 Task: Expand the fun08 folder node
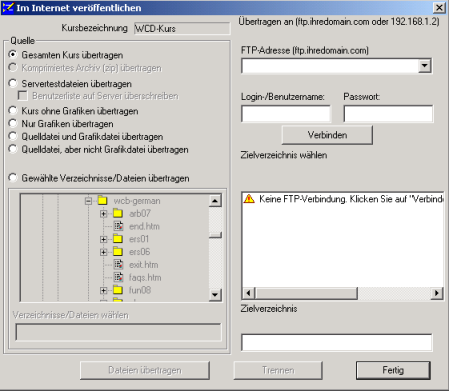click(x=104, y=290)
